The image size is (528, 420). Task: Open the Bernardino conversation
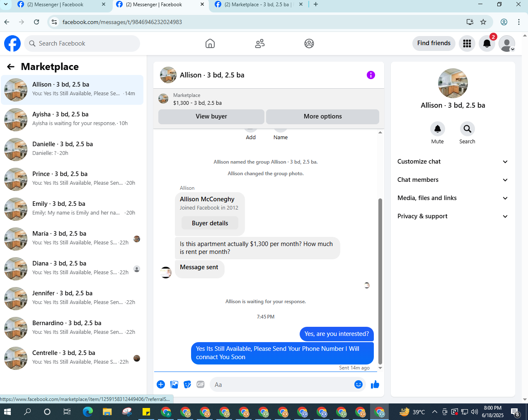point(72,328)
